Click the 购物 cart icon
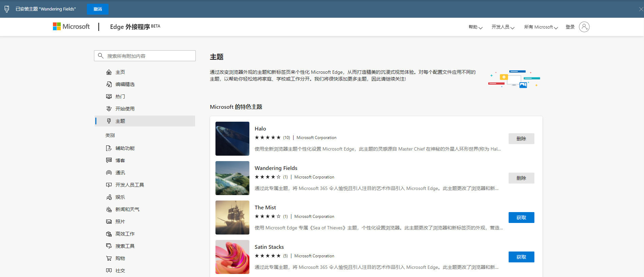The width and height of the screenshot is (644, 277). [109, 258]
